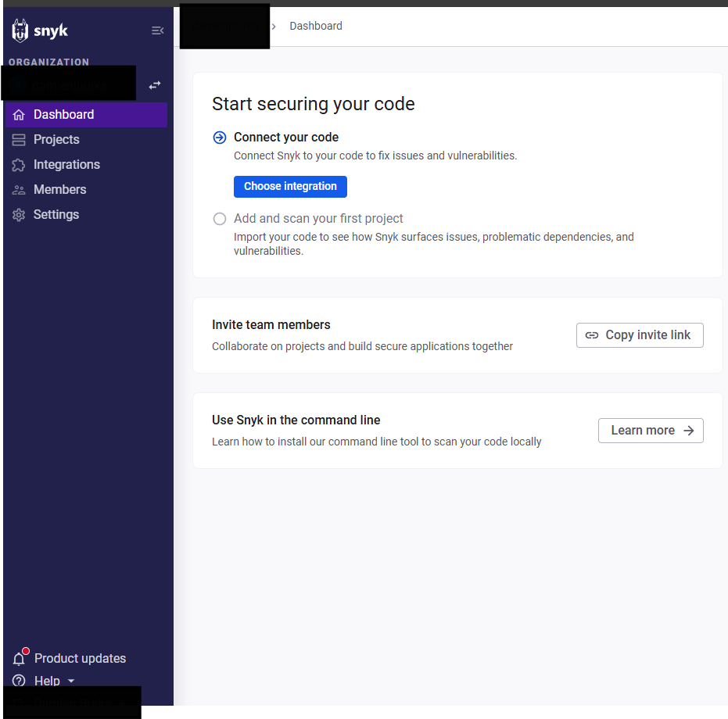728x719 pixels.
Task: Click the Projects stack icon
Action: (19, 140)
